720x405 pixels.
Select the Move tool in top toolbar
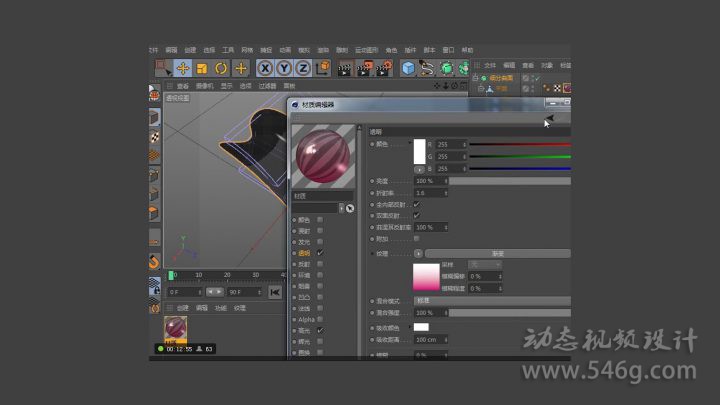click(183, 68)
